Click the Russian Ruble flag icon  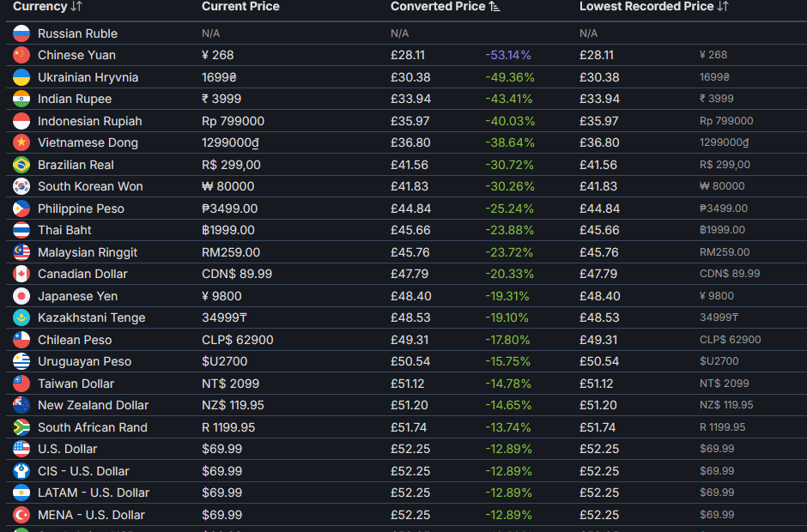point(21,33)
